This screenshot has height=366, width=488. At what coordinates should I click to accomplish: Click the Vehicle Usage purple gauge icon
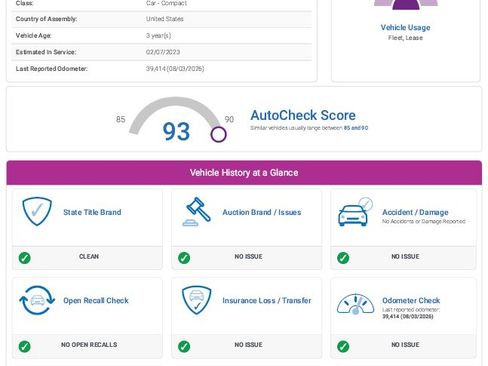(x=406, y=5)
